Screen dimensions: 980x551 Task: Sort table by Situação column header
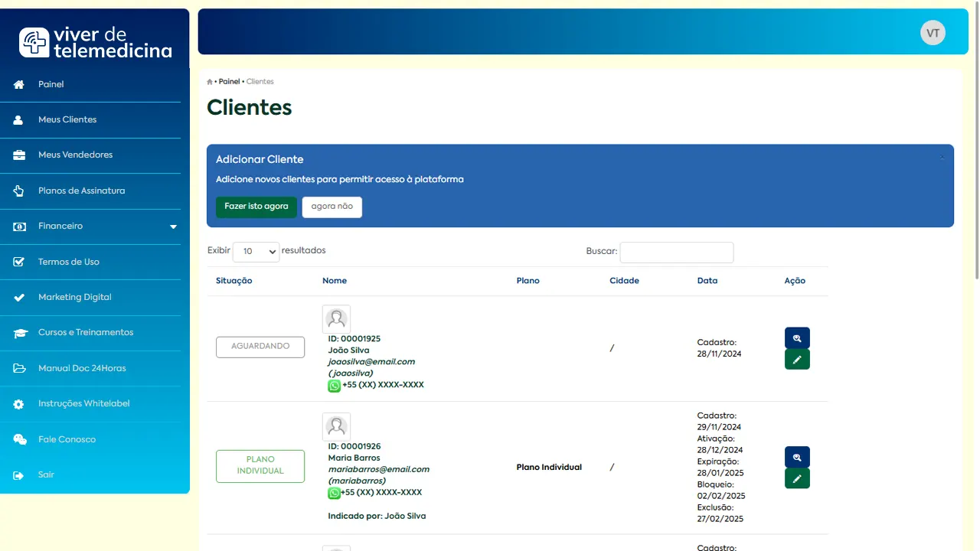coord(234,281)
